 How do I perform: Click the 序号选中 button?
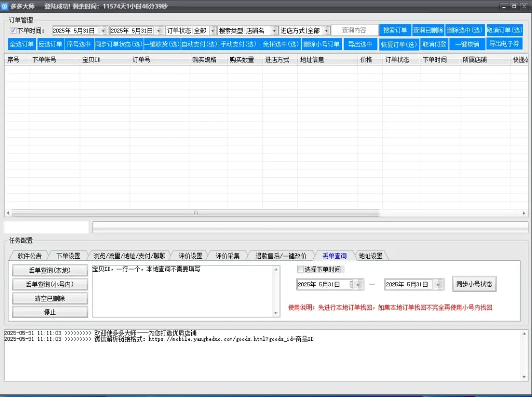[79, 44]
